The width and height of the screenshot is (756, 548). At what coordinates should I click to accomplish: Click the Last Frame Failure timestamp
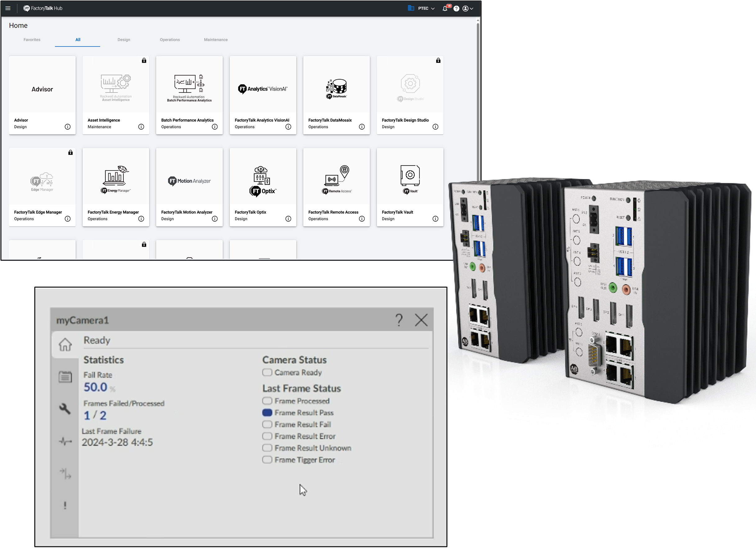pos(117,442)
